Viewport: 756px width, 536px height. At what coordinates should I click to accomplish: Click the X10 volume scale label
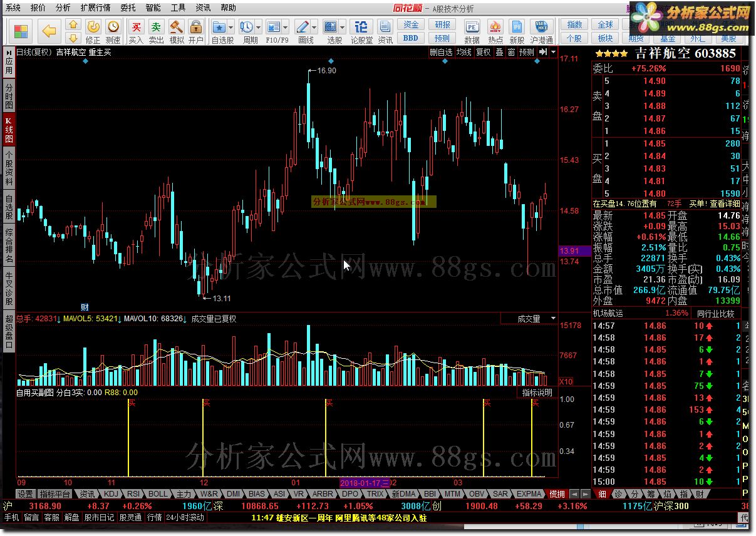point(566,381)
